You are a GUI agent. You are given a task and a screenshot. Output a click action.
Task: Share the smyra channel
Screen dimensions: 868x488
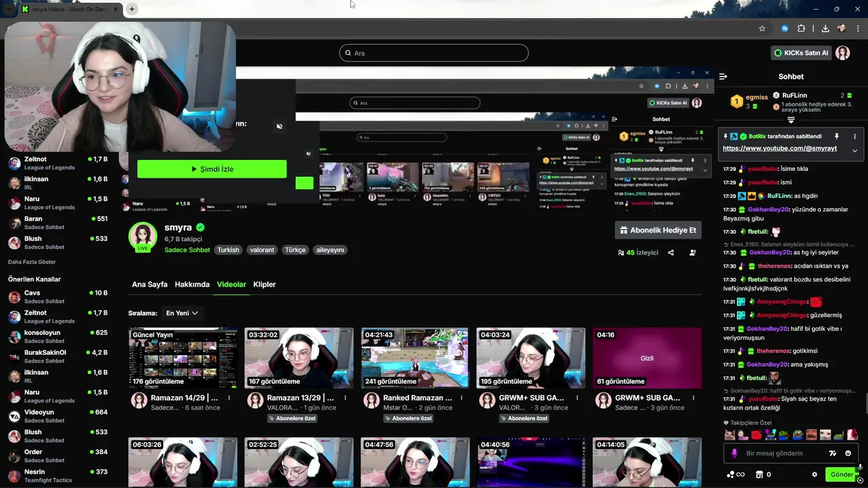[x=671, y=253]
